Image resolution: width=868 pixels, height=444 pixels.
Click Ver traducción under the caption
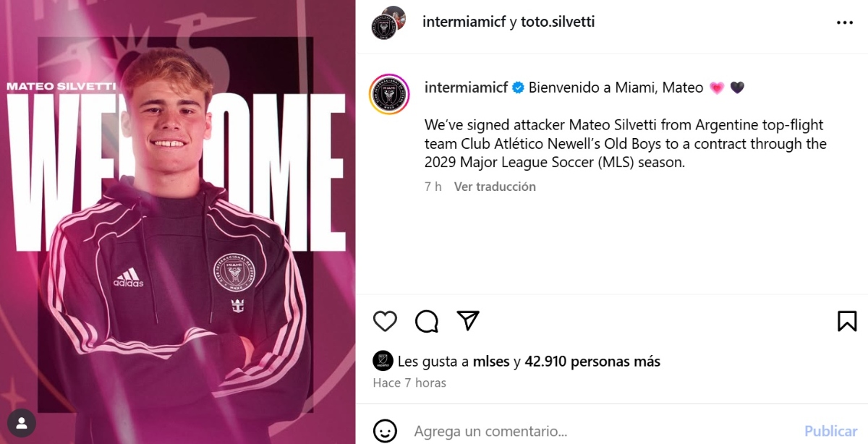point(495,187)
